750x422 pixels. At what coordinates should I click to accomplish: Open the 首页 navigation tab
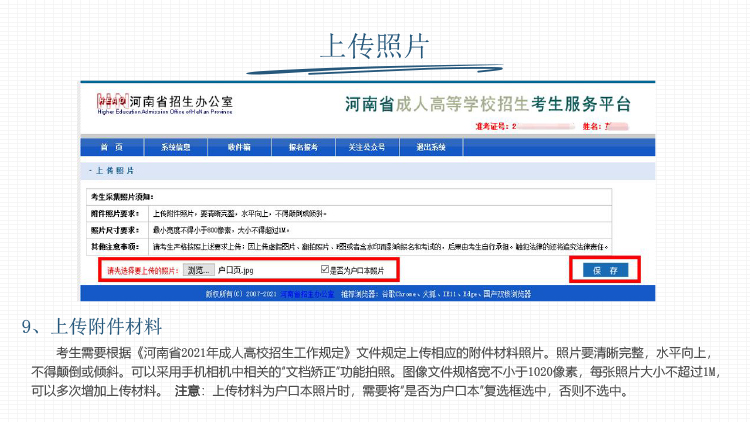pos(111,147)
